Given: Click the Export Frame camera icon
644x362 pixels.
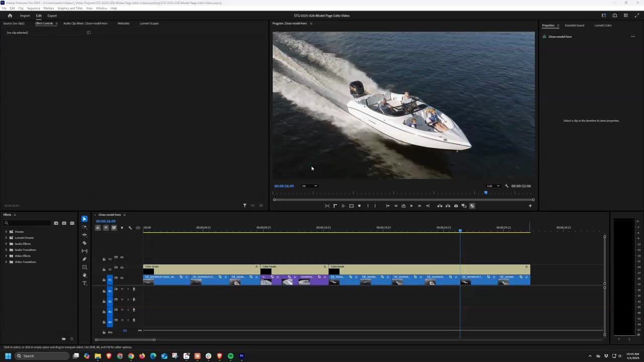Looking at the screenshot, I should click(x=456, y=206).
